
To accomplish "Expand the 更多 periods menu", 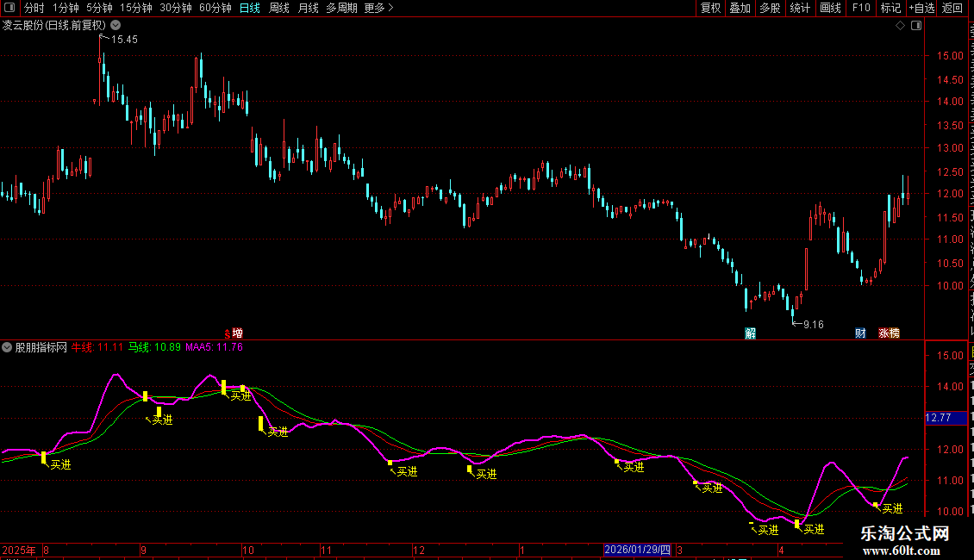I will pos(379,8).
